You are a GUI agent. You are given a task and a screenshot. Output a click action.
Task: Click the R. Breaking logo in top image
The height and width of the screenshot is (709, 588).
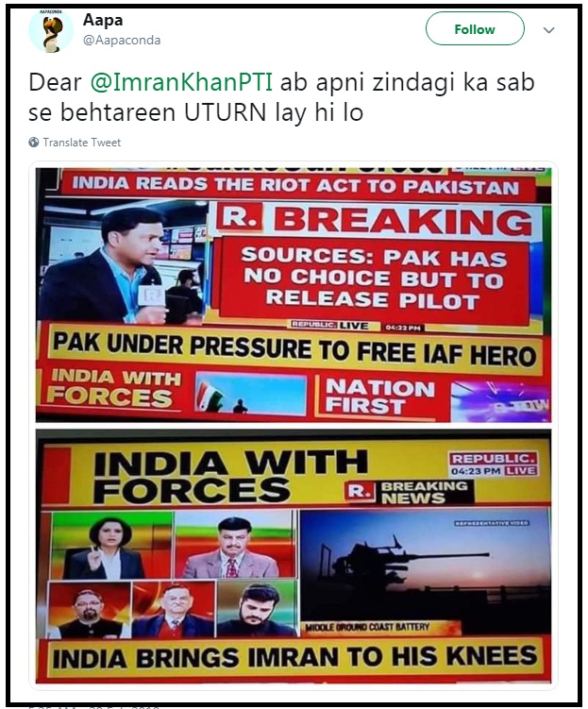point(375,222)
